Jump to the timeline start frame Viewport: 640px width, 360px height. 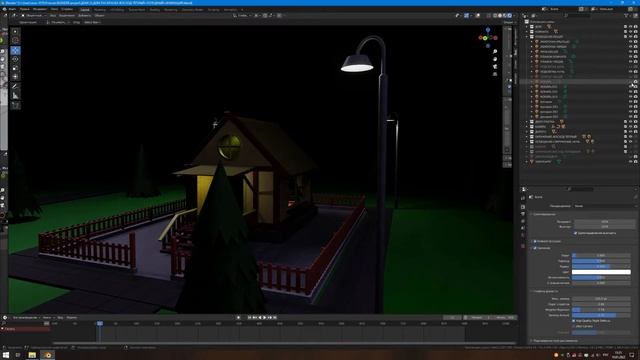249,318
